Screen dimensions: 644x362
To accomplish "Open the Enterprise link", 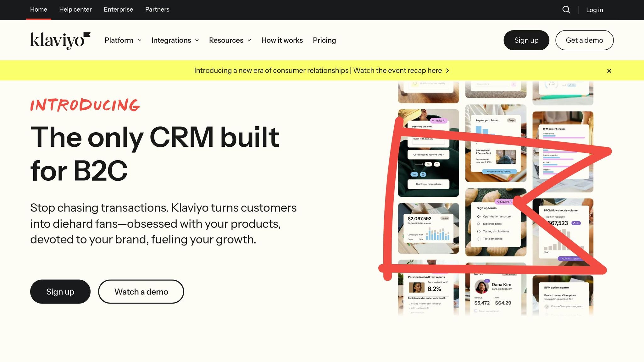I will pyautogui.click(x=118, y=9).
